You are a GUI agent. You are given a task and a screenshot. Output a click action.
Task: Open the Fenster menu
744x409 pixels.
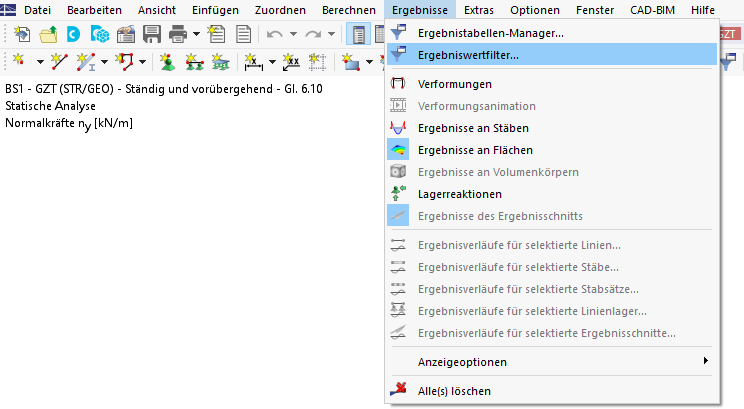(595, 10)
